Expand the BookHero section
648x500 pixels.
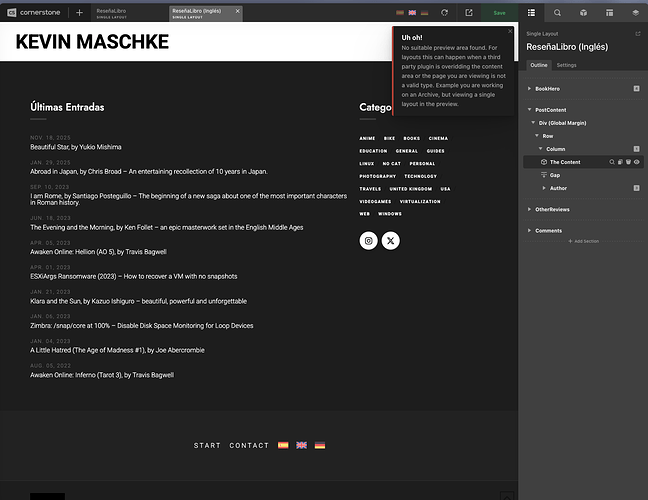(x=529, y=89)
